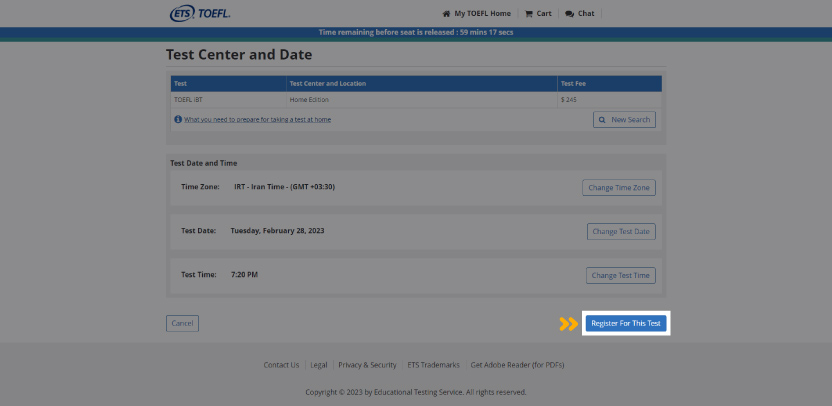Open My TOEFL Home link

click(482, 14)
